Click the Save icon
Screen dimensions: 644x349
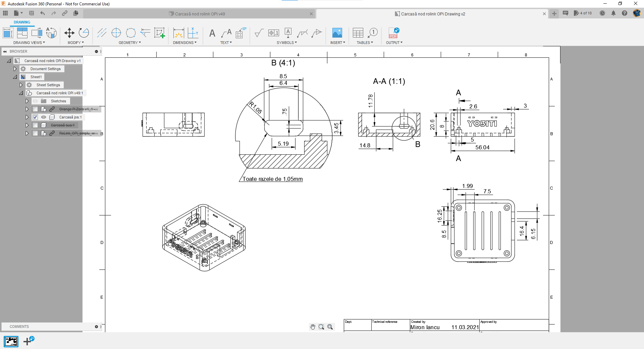coord(32,13)
